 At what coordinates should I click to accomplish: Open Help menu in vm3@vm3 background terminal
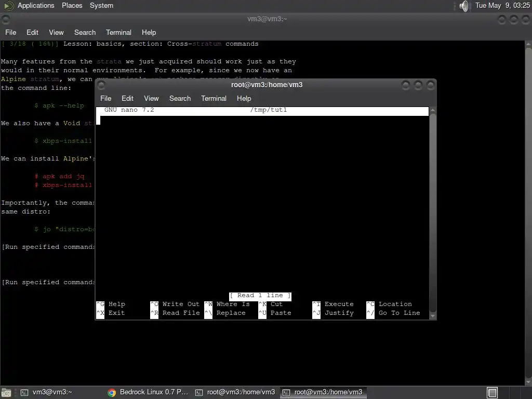[149, 32]
